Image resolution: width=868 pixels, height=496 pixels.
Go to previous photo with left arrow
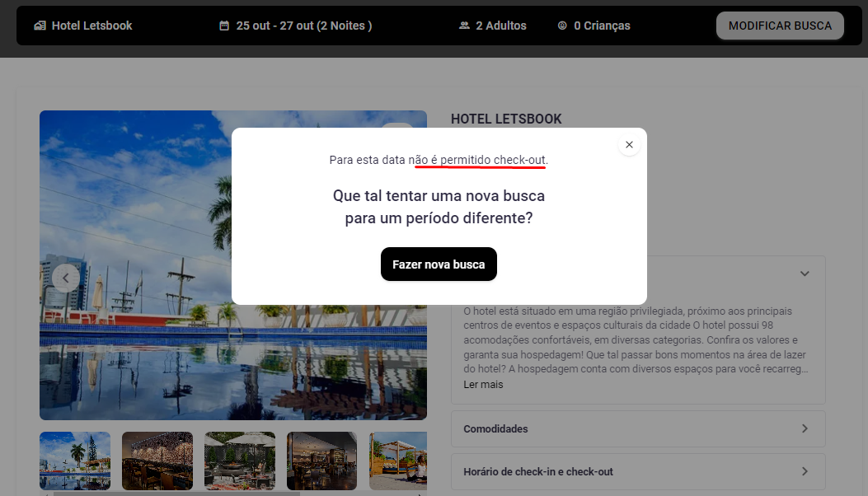[66, 278]
